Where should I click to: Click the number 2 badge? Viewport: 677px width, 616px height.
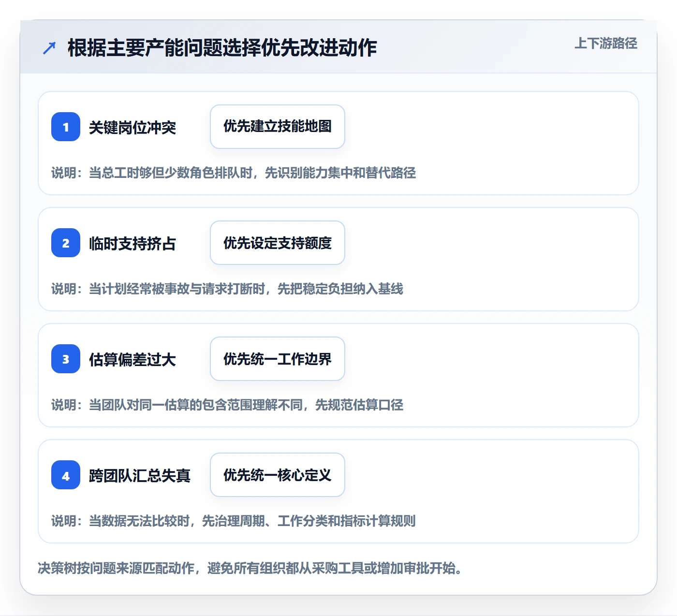(x=66, y=243)
